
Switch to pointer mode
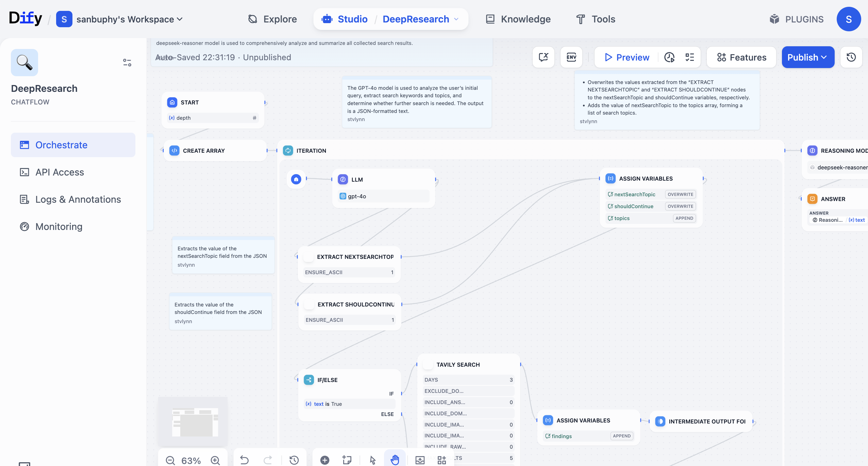(373, 460)
